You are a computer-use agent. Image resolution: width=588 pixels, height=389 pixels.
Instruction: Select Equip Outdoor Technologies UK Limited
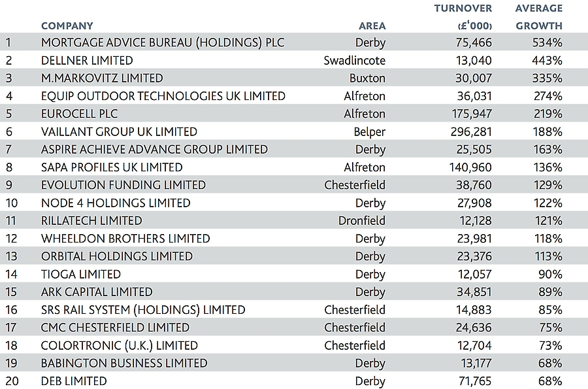pos(163,96)
